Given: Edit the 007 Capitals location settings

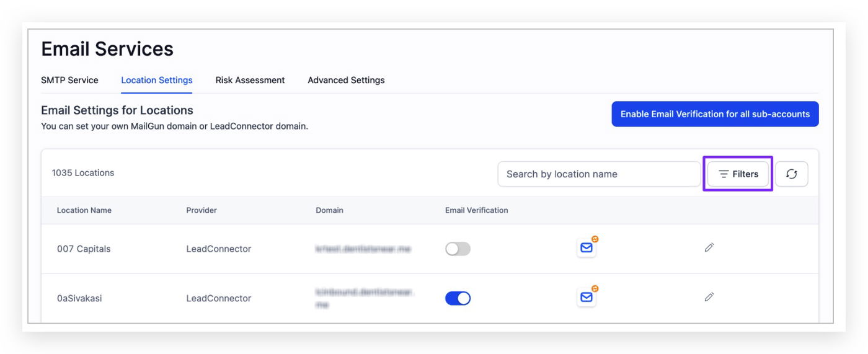Looking at the screenshot, I should 709,248.
